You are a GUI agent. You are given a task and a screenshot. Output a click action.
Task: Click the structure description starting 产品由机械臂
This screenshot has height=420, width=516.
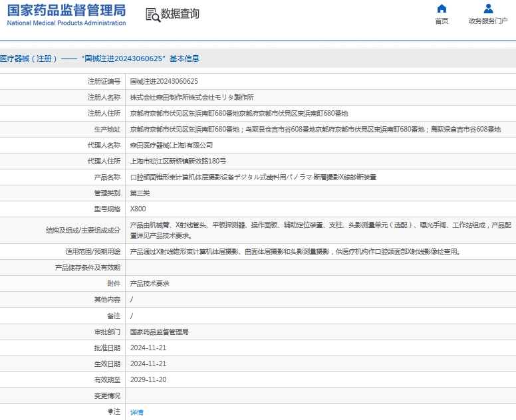(321, 230)
